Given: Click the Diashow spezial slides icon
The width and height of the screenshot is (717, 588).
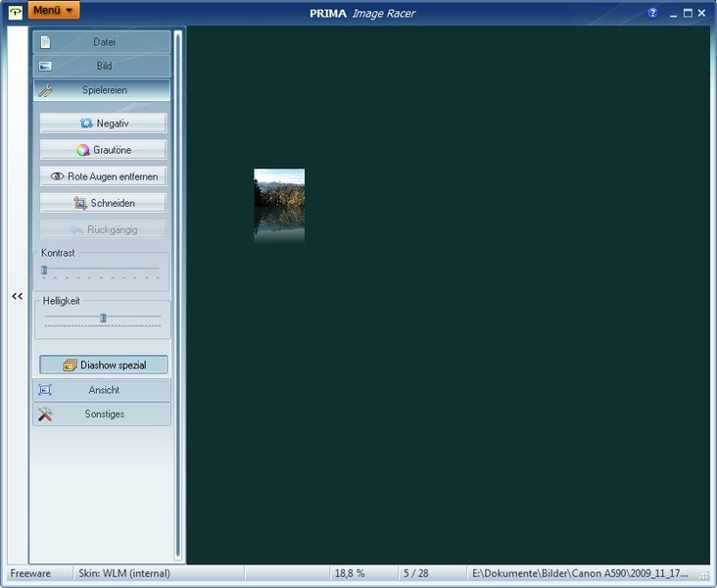Looking at the screenshot, I should pyautogui.click(x=70, y=365).
